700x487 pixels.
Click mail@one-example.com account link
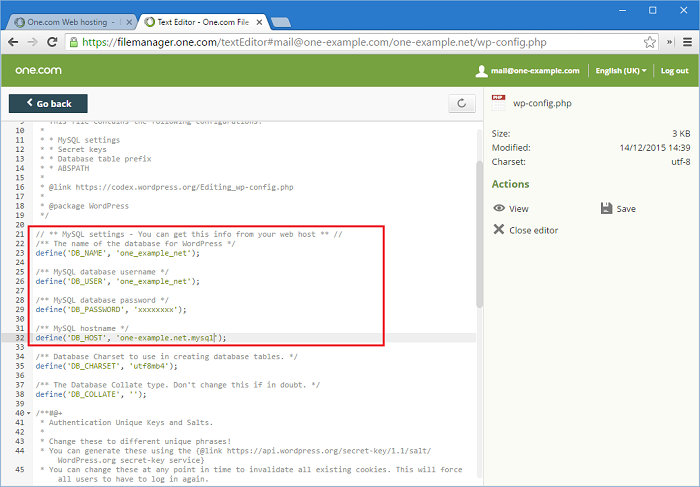535,71
